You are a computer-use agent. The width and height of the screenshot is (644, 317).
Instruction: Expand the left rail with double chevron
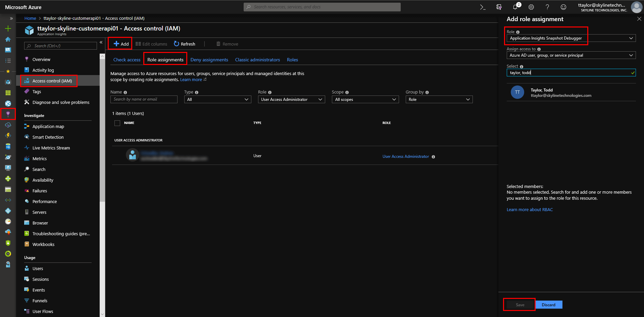(11, 18)
